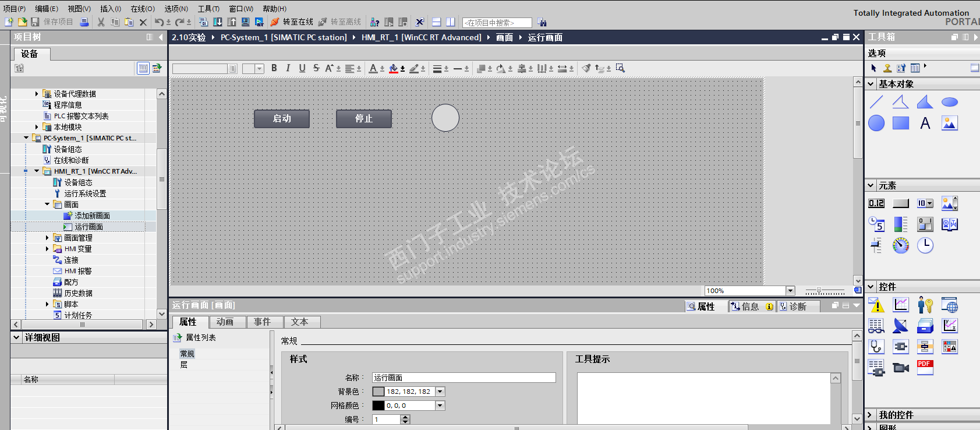Pick the Bar element in the toolbox
This screenshot has width=980, height=430.
(901, 224)
